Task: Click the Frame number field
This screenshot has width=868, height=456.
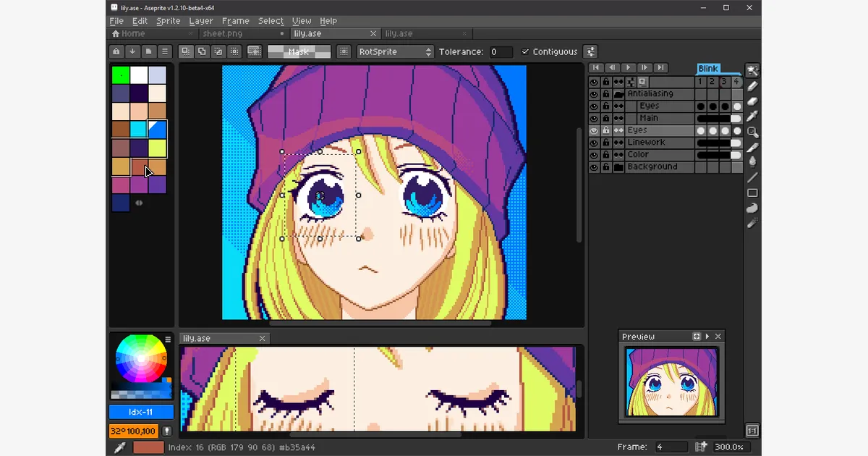Action: point(671,447)
